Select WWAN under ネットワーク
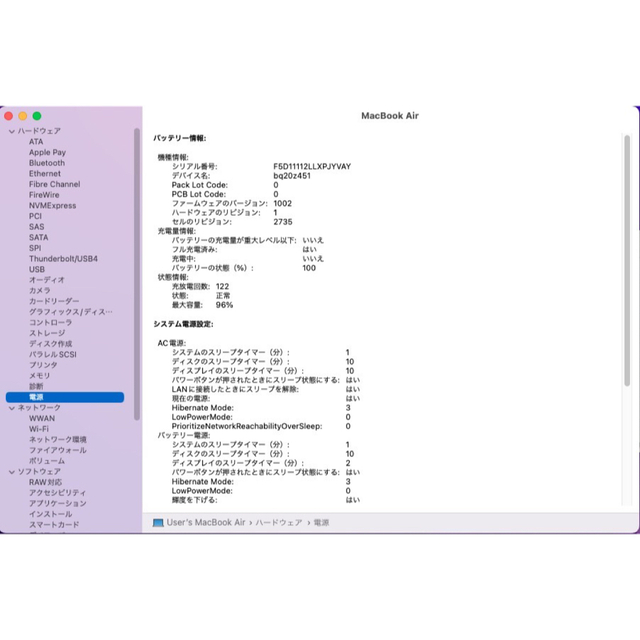This screenshot has width=640, height=640. tap(42, 418)
